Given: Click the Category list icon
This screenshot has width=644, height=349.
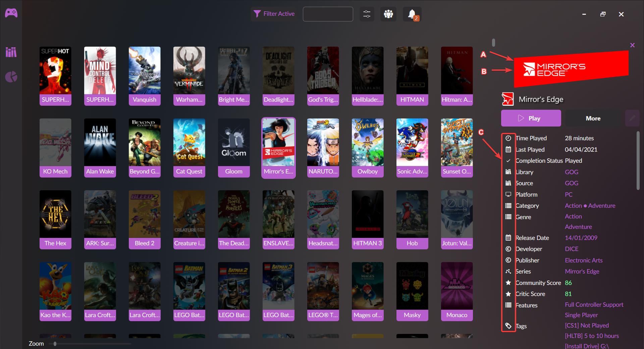Looking at the screenshot, I should tap(508, 205).
